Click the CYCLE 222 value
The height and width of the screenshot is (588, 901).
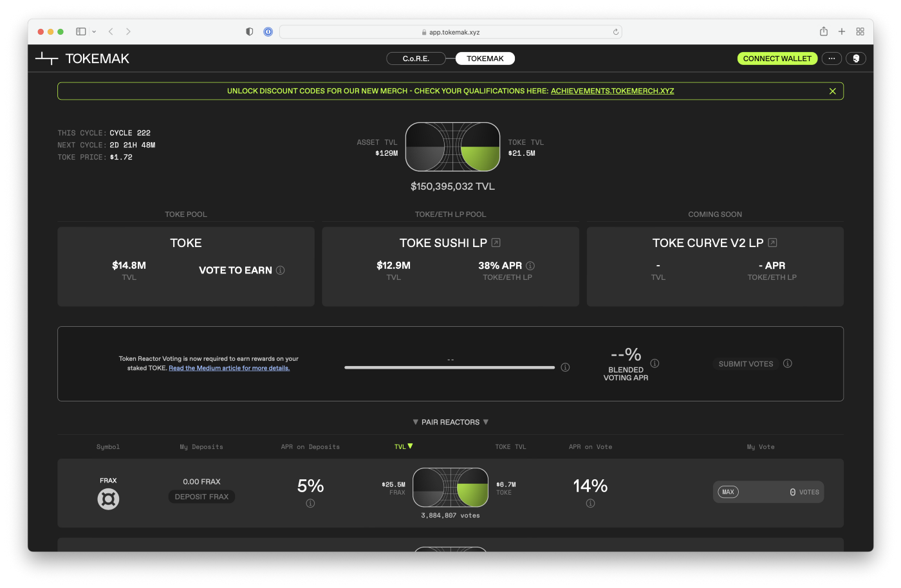click(130, 133)
